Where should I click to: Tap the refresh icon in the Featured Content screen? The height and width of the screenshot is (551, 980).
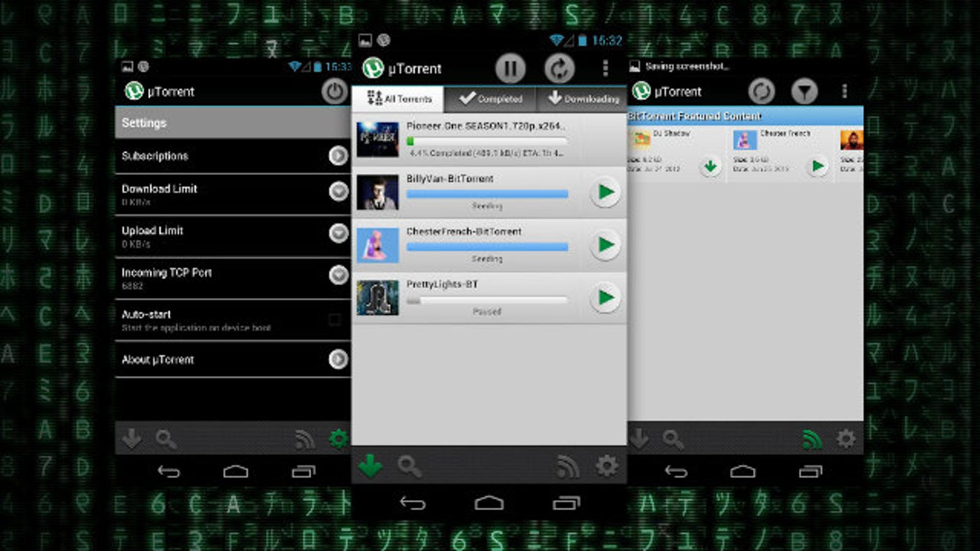[761, 92]
